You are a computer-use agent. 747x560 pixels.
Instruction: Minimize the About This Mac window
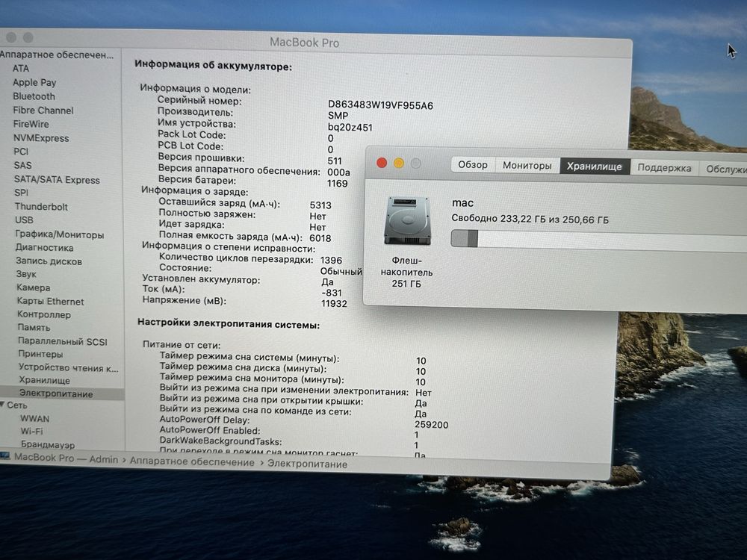(x=399, y=164)
